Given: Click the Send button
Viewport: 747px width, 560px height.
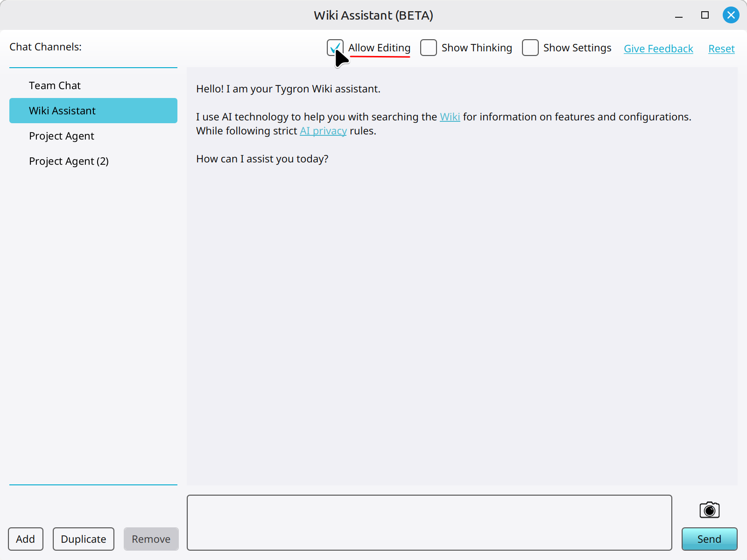Looking at the screenshot, I should [710, 539].
